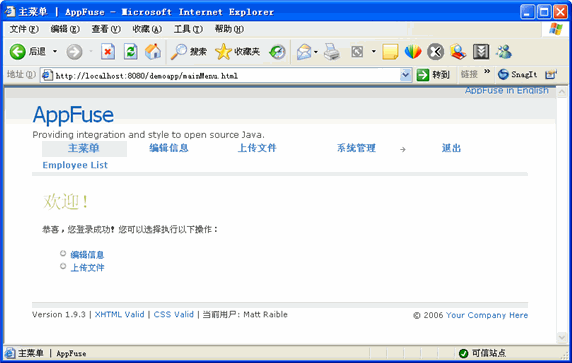Maximize the Internet Explorer window

(x=544, y=12)
